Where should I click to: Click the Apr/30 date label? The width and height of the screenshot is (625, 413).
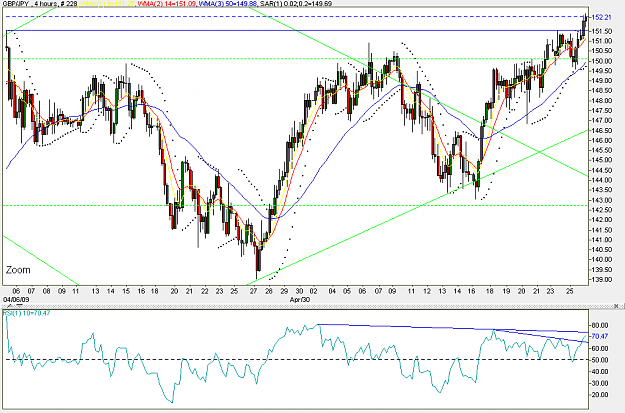click(x=299, y=299)
